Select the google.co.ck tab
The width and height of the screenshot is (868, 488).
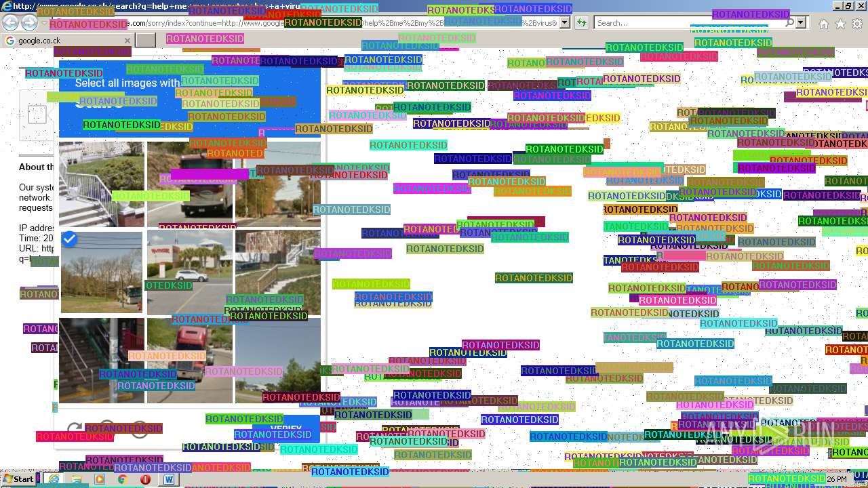68,41
